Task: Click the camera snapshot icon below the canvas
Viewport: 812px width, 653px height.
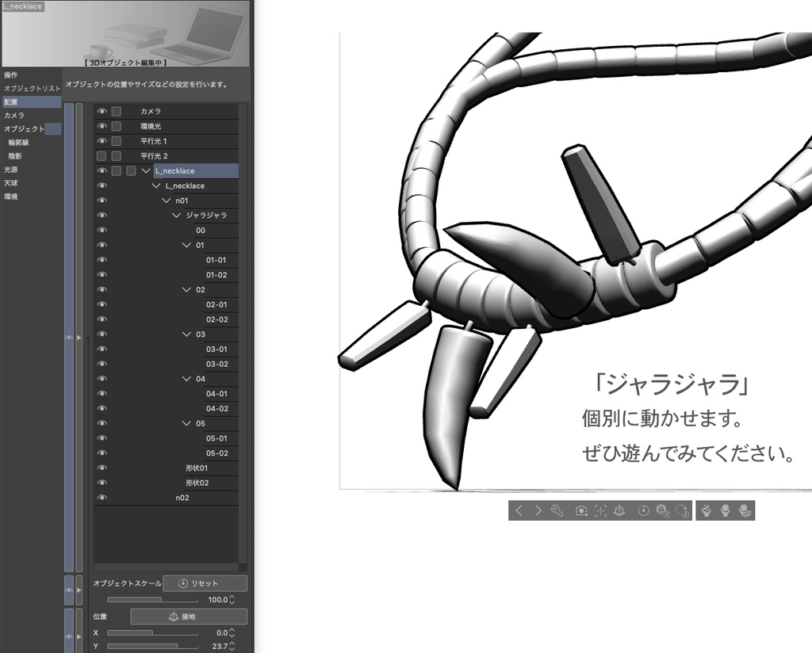Action: click(x=582, y=510)
